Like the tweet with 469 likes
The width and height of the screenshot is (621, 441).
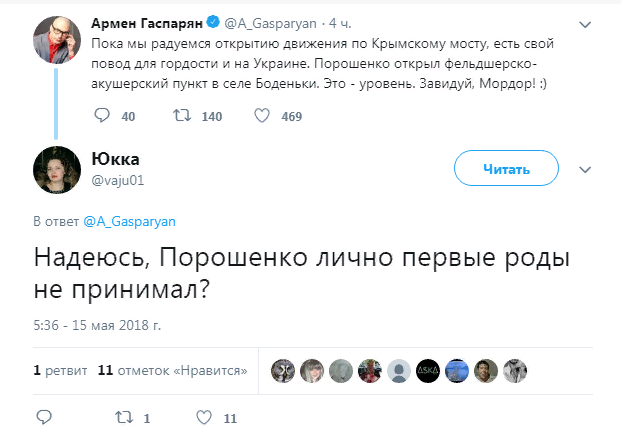[262, 116]
